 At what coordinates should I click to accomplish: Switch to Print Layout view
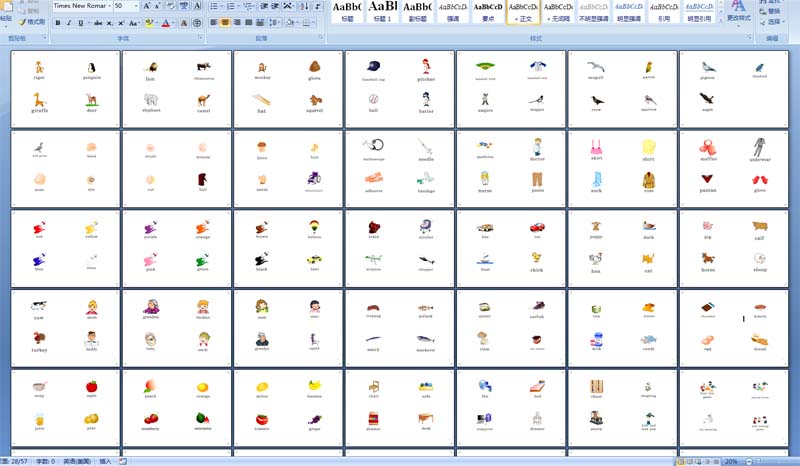click(680, 462)
